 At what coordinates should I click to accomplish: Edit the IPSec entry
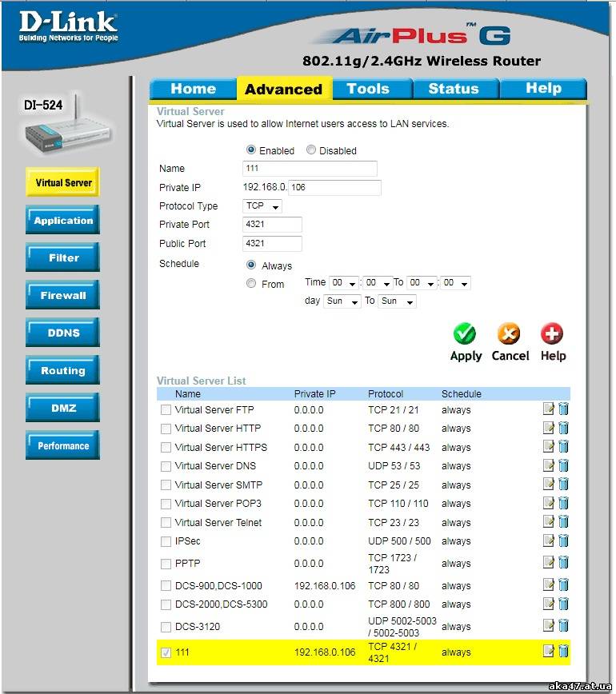[548, 540]
